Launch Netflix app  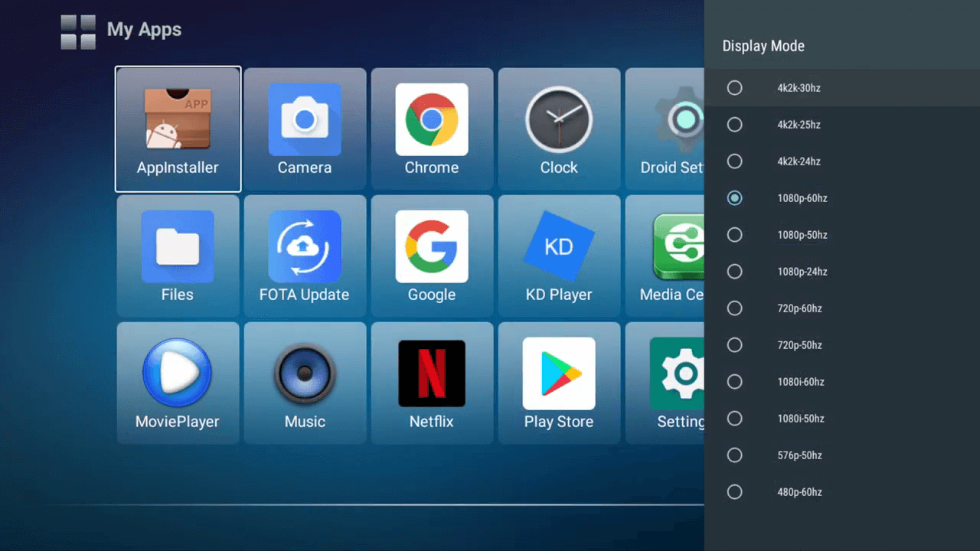432,383
